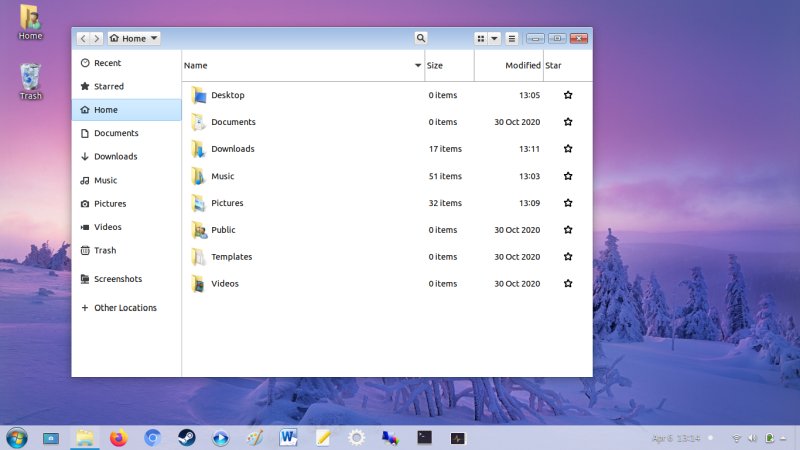Open view options dropdown arrow
Viewport: 800px width, 450px height.
point(494,38)
